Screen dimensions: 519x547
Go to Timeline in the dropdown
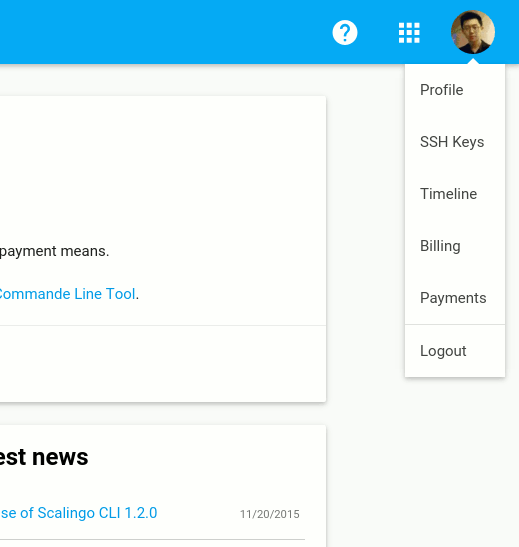point(455,194)
